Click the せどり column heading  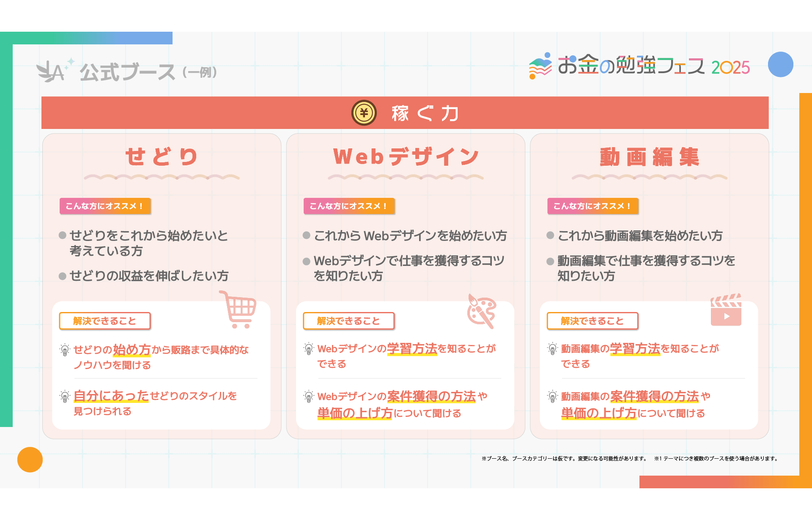[x=162, y=157]
